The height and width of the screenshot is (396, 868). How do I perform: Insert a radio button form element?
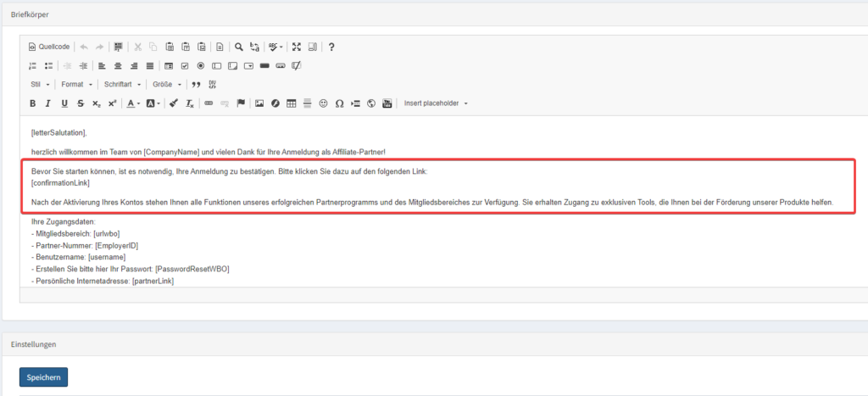pos(201,65)
